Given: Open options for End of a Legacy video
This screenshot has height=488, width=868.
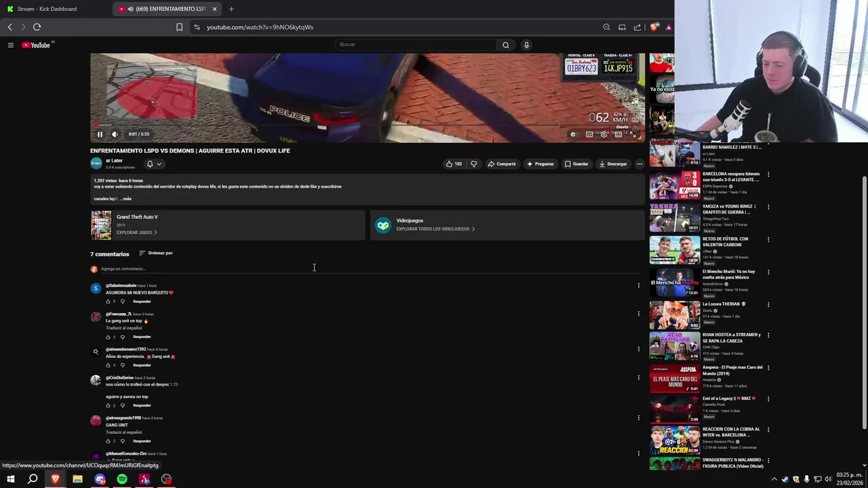Looking at the screenshot, I should pyautogui.click(x=768, y=399).
